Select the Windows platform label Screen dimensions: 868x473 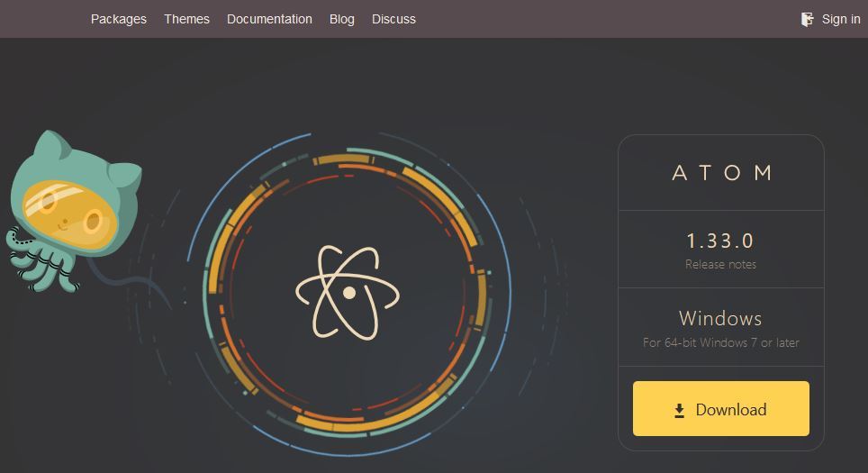(720, 318)
